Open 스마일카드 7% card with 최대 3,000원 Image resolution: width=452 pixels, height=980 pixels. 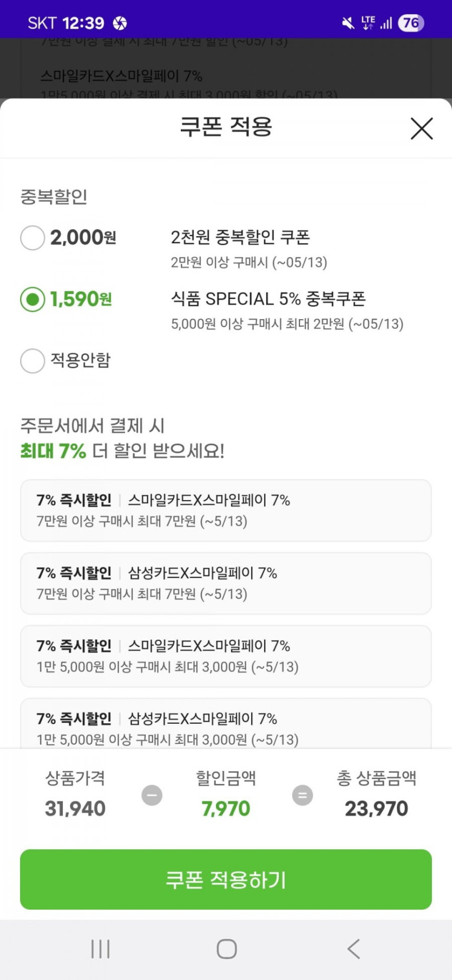pyautogui.click(x=226, y=656)
